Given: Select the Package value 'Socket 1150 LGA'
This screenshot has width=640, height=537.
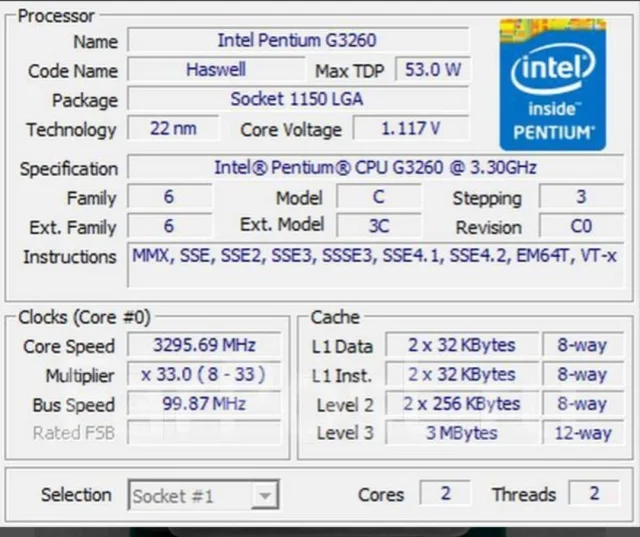Looking at the screenshot, I should [x=298, y=99].
